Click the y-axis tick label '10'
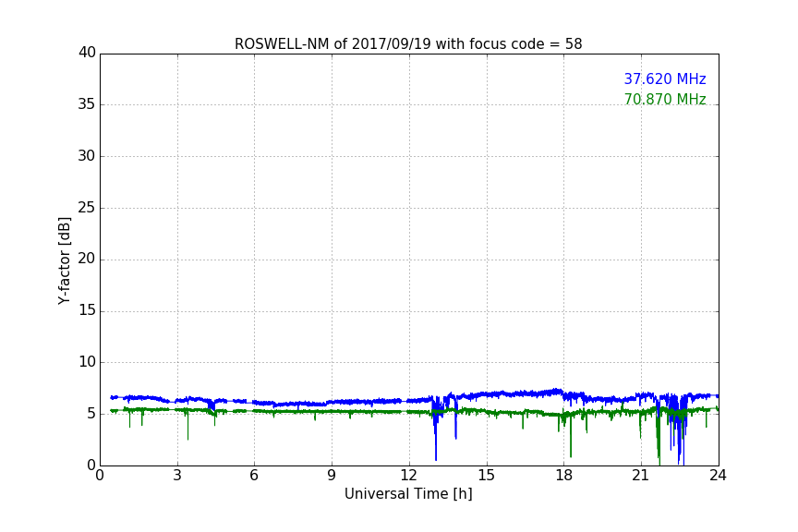The height and width of the screenshot is (532, 798). [87, 362]
